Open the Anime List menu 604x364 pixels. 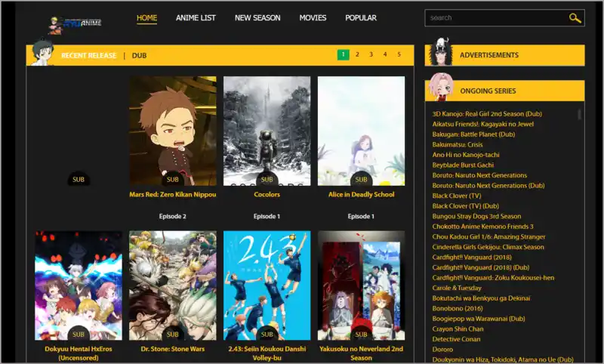pos(196,18)
